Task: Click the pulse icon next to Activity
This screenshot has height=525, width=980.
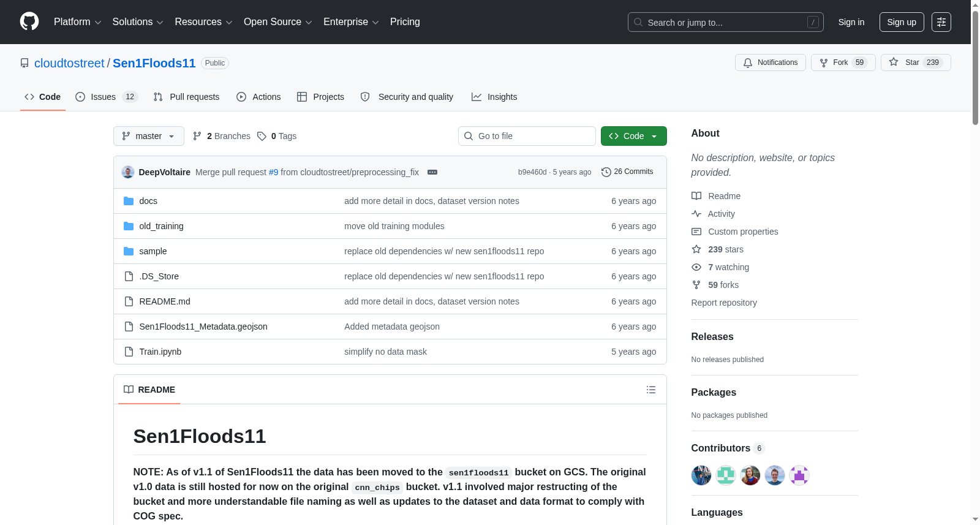Action: [x=696, y=214]
